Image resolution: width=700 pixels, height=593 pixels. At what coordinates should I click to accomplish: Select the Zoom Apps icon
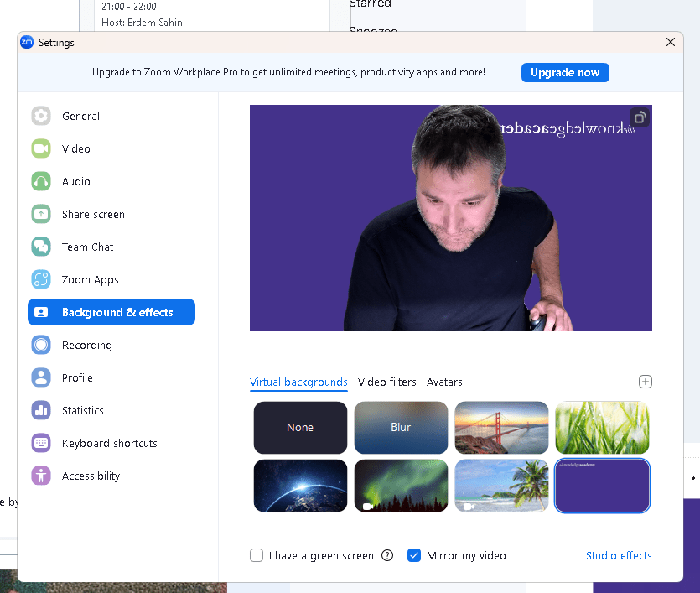41,279
